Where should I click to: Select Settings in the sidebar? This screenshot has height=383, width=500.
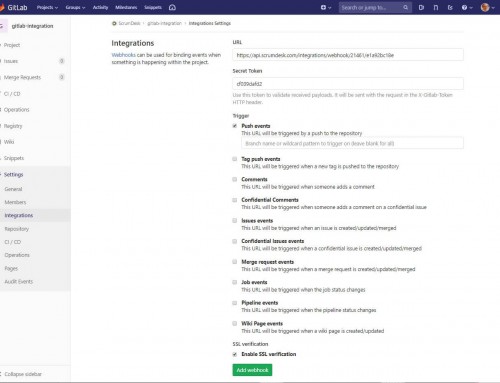13,175
